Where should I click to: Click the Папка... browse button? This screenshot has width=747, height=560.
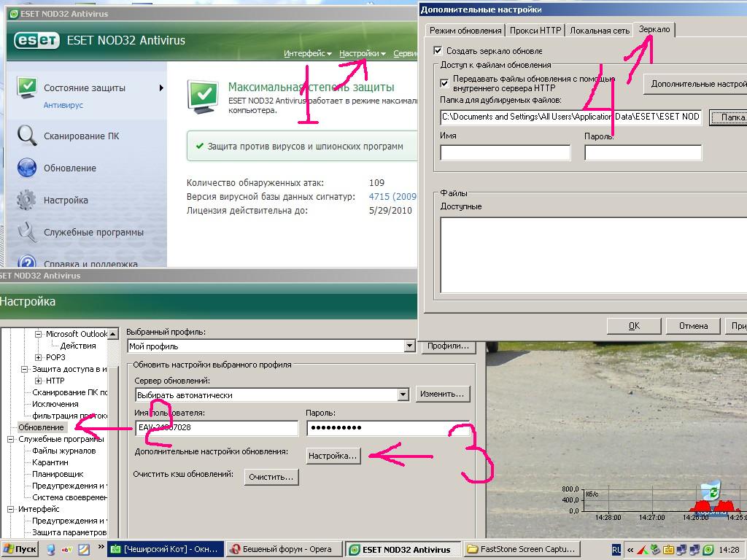pyautogui.click(x=728, y=117)
